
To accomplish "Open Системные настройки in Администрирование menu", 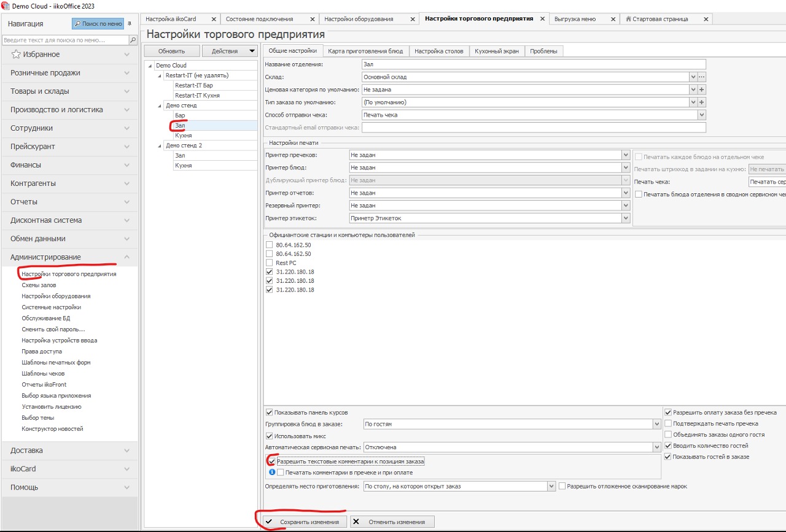I will tap(51, 307).
